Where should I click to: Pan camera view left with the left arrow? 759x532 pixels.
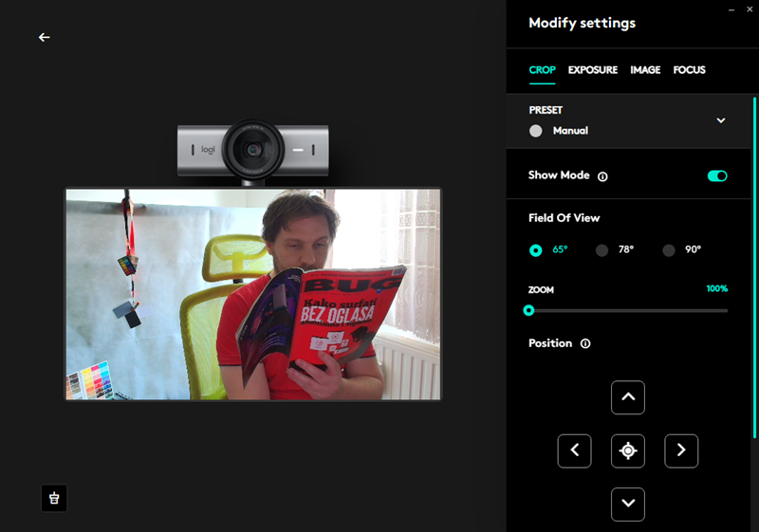coord(575,450)
